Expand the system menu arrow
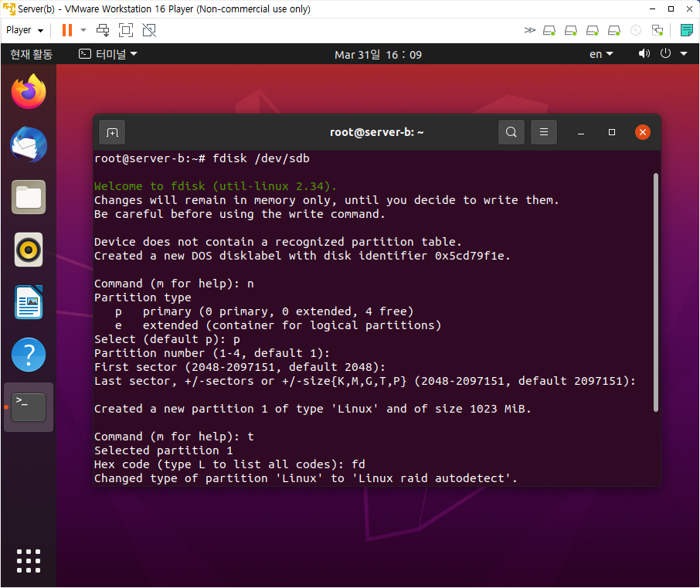The image size is (700, 588). tap(684, 54)
